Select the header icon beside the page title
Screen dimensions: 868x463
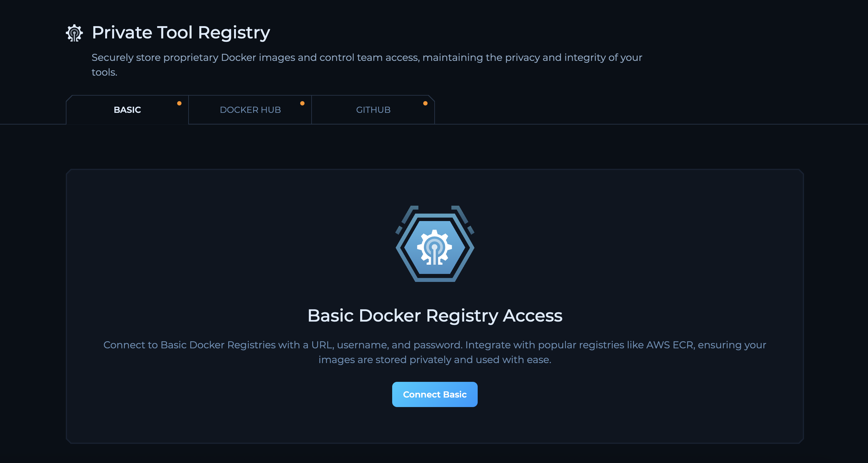[74, 33]
